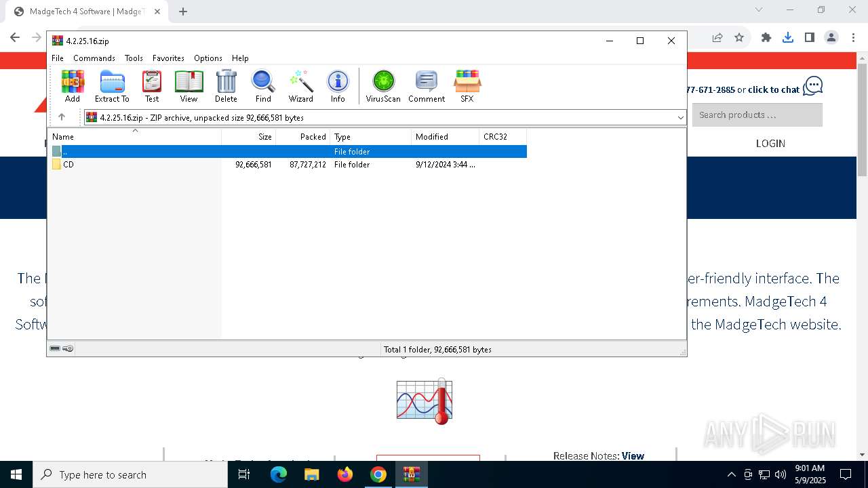Open the View toolbar icon

[x=189, y=86]
